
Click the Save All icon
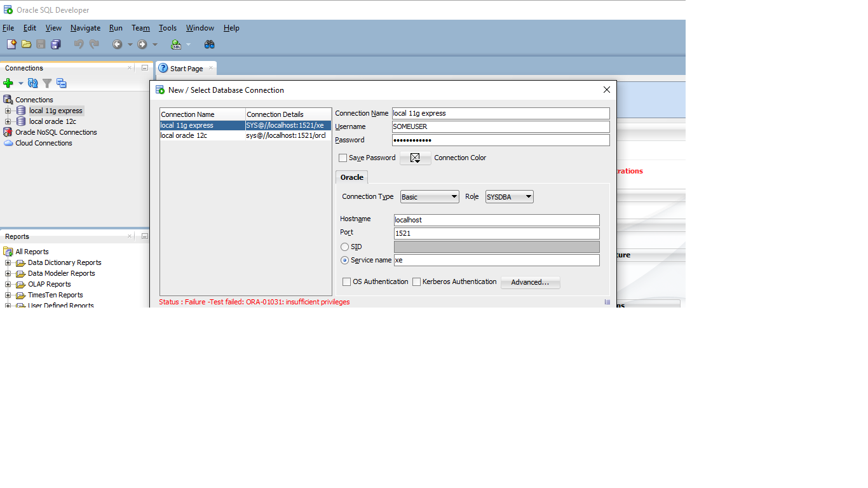55,44
